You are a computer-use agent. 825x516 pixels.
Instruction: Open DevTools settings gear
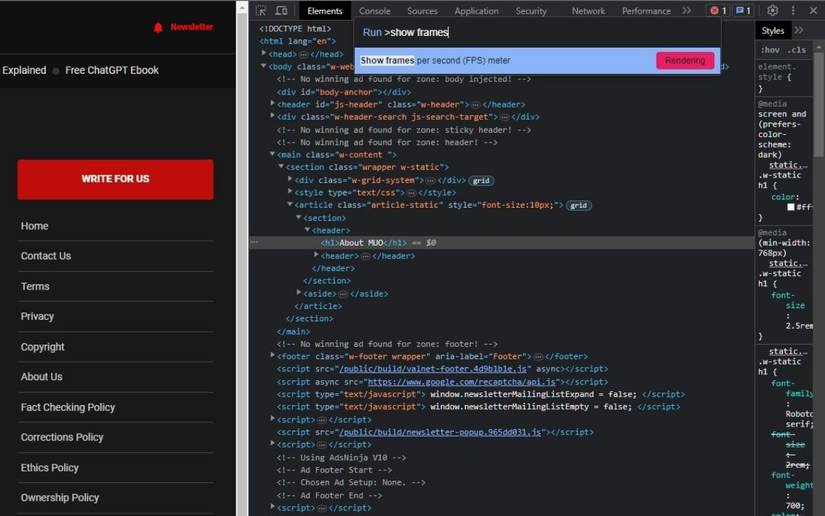(x=772, y=11)
